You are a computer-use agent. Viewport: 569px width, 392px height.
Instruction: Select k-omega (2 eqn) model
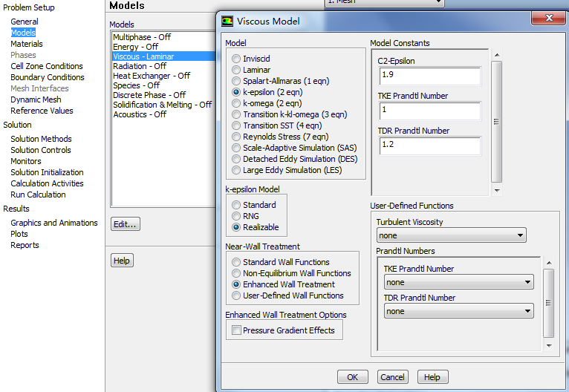236,103
